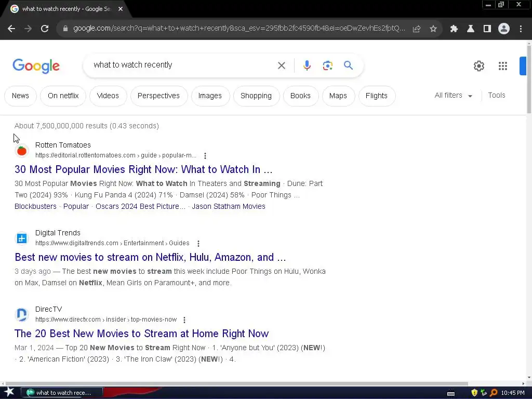The image size is (532, 399).
Task: Click the editorial.rottentomatoes.com URL text
Action: click(116, 155)
